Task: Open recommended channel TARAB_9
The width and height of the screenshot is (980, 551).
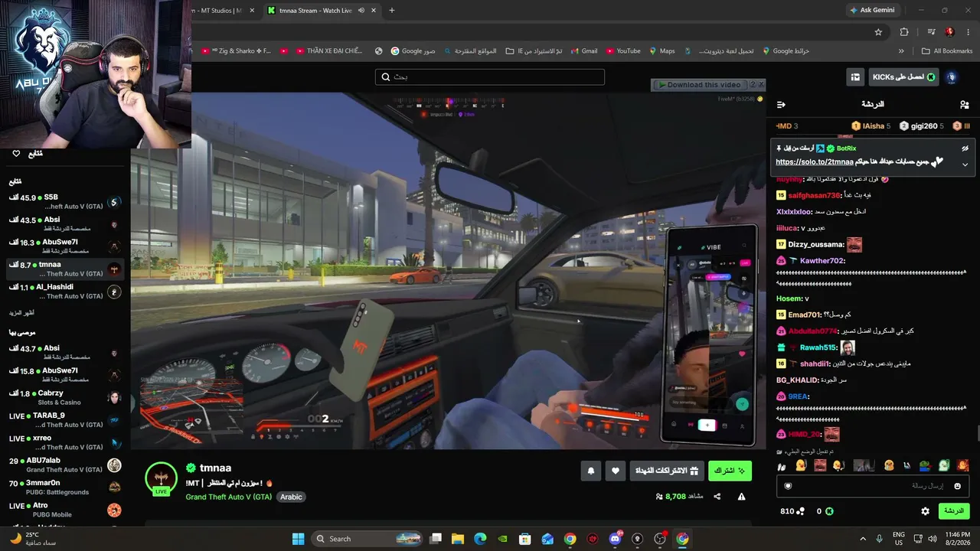Action: 65,420
